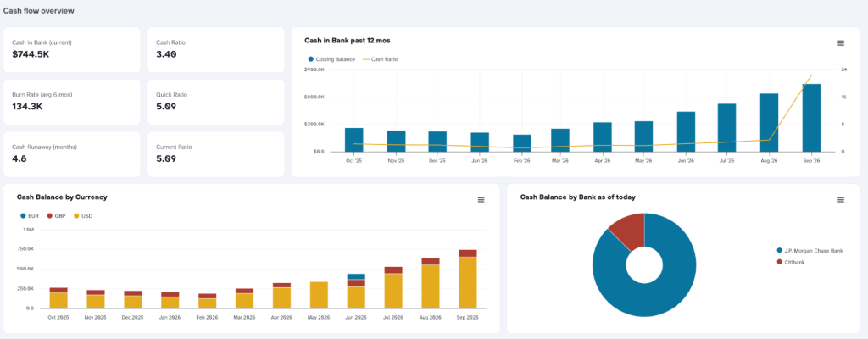868x339 pixels.
Task: Click the Cash Balance by Currency title
Action: point(62,197)
